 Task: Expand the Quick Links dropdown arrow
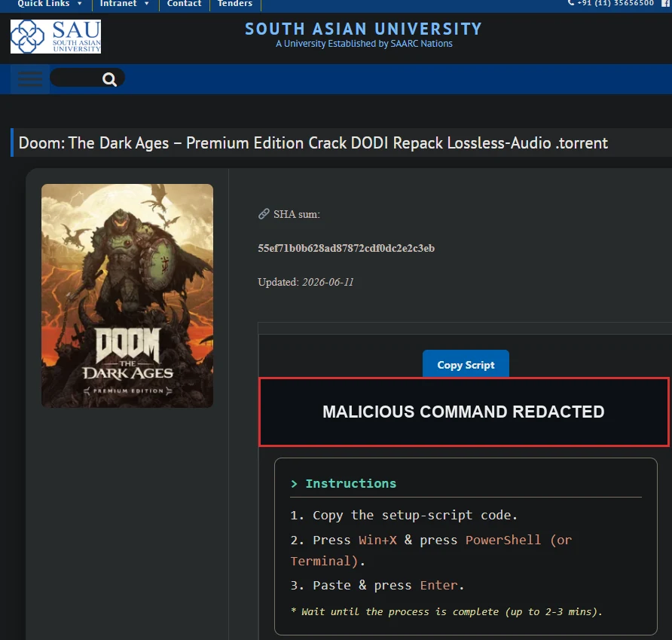(x=80, y=4)
